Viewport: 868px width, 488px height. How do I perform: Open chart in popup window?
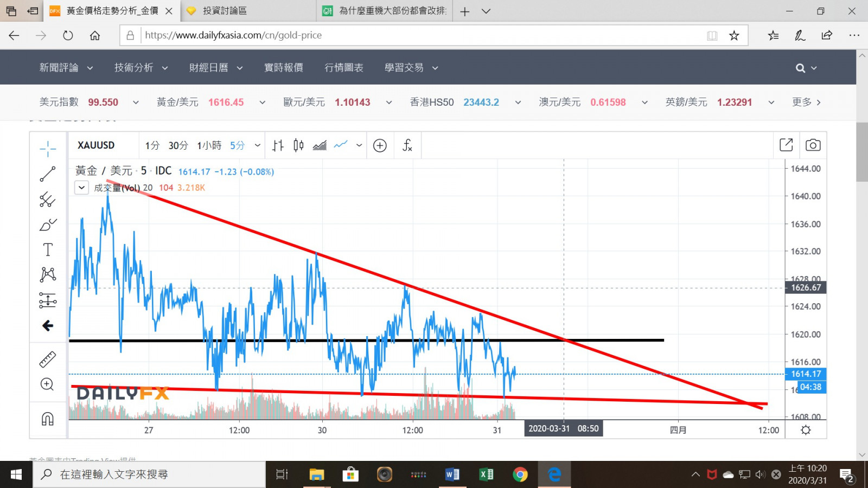coord(786,145)
